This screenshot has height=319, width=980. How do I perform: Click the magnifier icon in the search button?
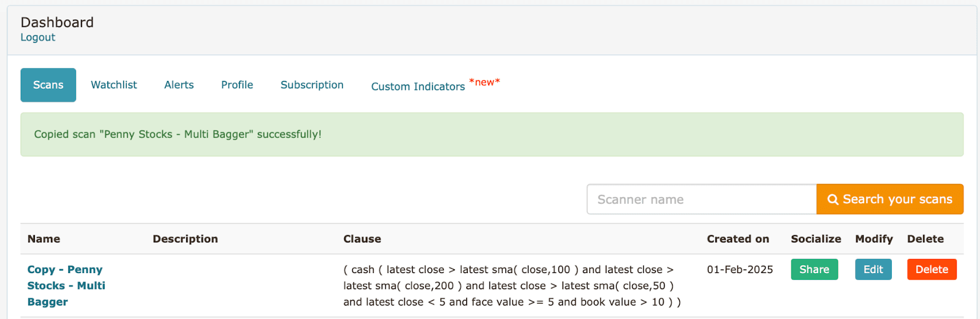[832, 200]
